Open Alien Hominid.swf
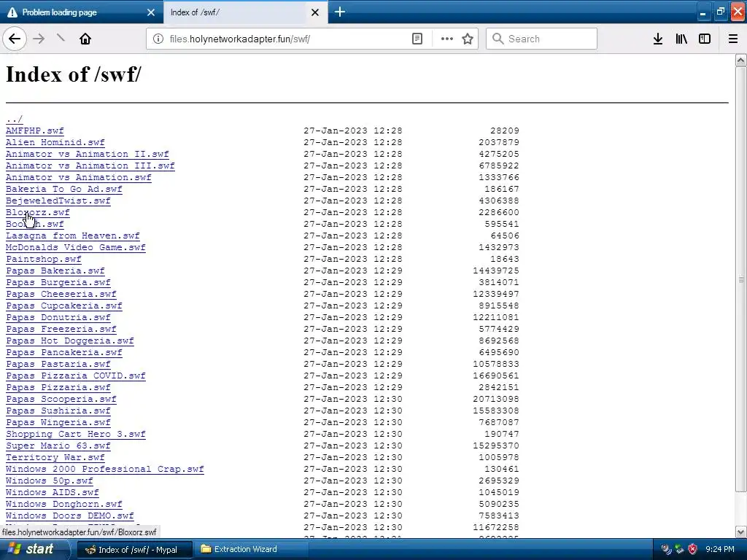Screen dimensions: 747x560 pyautogui.click(x=55, y=142)
